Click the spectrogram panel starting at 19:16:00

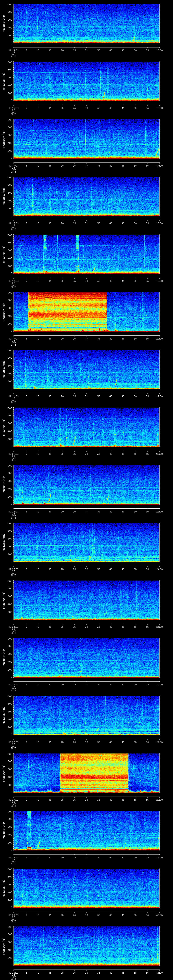(87, 139)
